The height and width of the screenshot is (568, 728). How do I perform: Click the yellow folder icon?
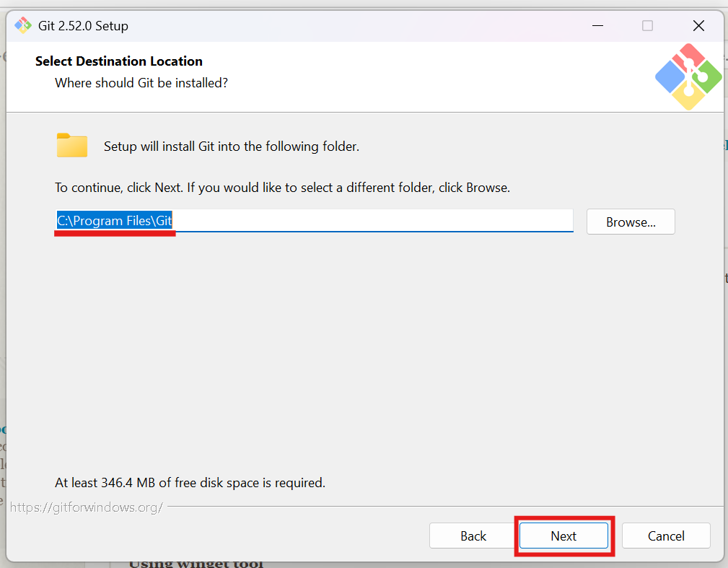[72, 145]
